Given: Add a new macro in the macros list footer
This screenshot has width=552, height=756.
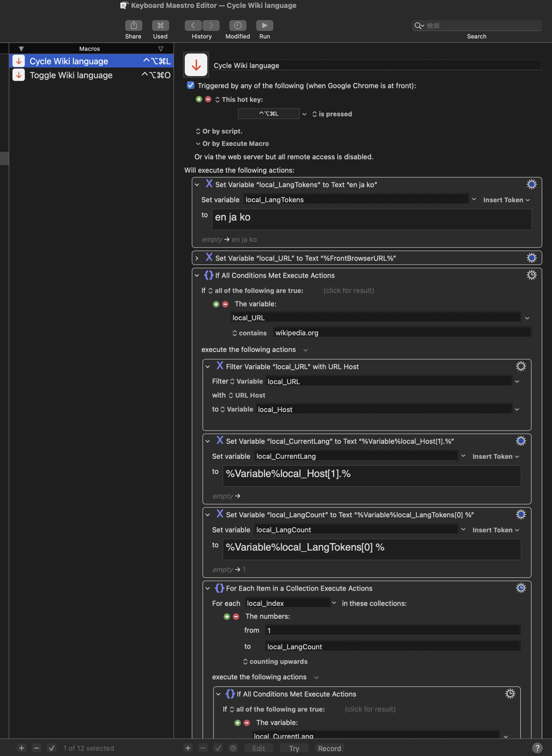Looking at the screenshot, I should coord(21,748).
